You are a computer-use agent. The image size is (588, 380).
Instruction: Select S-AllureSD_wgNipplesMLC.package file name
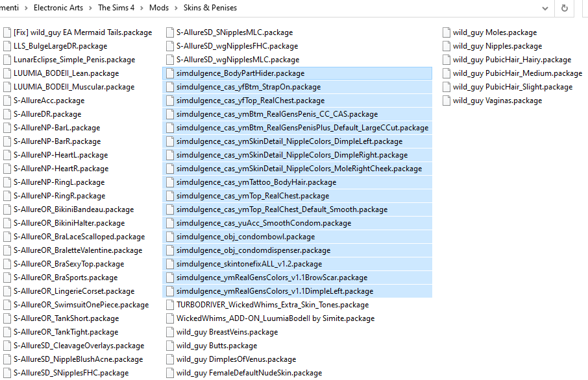tap(238, 60)
